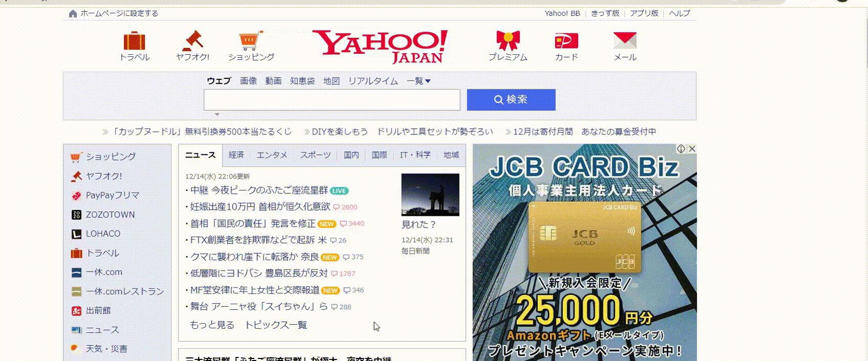Switch to the 地域 news tab

click(x=451, y=155)
